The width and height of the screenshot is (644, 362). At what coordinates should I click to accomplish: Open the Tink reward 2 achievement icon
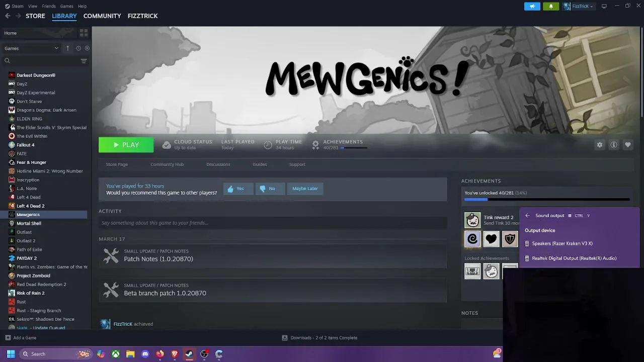click(x=472, y=220)
